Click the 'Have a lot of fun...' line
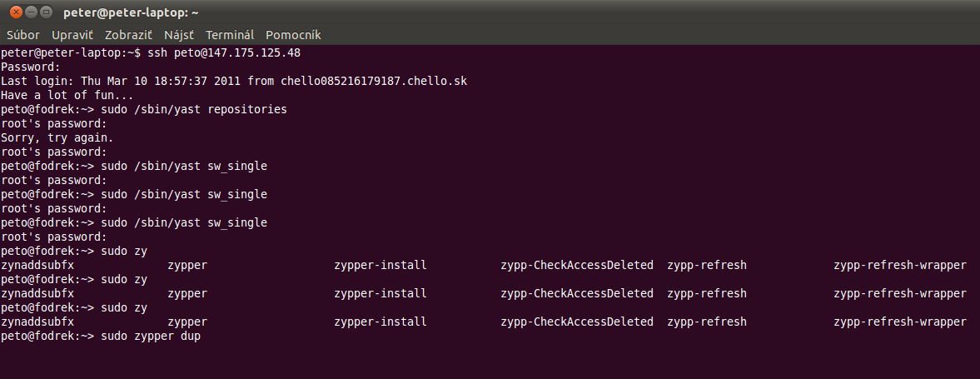 coord(67,96)
